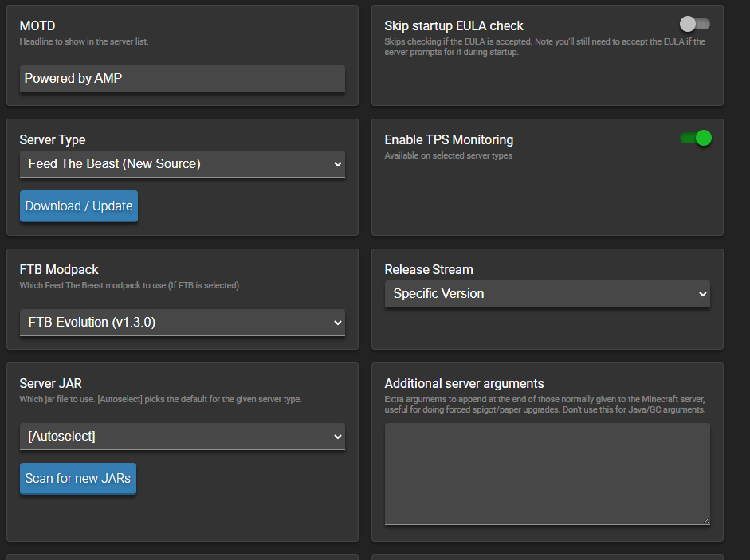
Task: Expand the Server JAR Autoselect dropdown
Action: click(x=182, y=437)
